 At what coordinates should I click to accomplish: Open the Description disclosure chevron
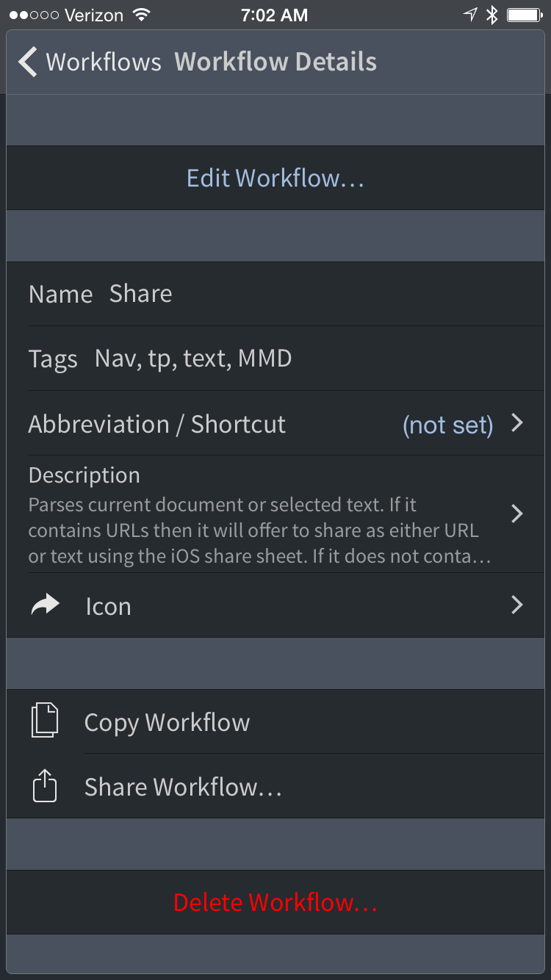coord(517,513)
